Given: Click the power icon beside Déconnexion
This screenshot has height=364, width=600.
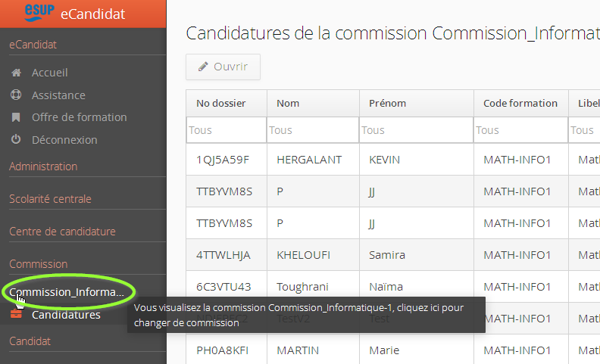Looking at the screenshot, I should [x=16, y=139].
